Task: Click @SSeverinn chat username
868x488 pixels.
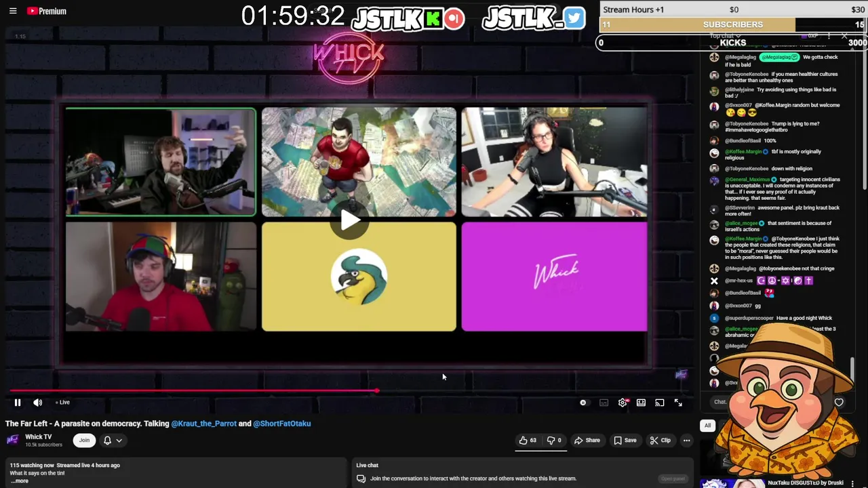Action: (741, 208)
